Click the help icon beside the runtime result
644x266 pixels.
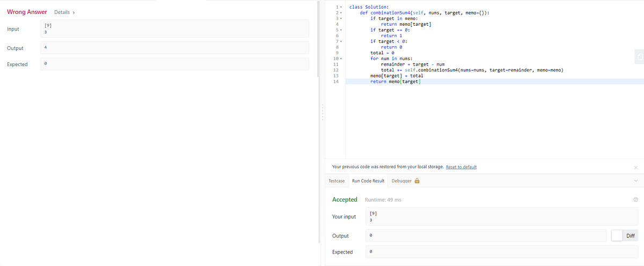click(636, 200)
